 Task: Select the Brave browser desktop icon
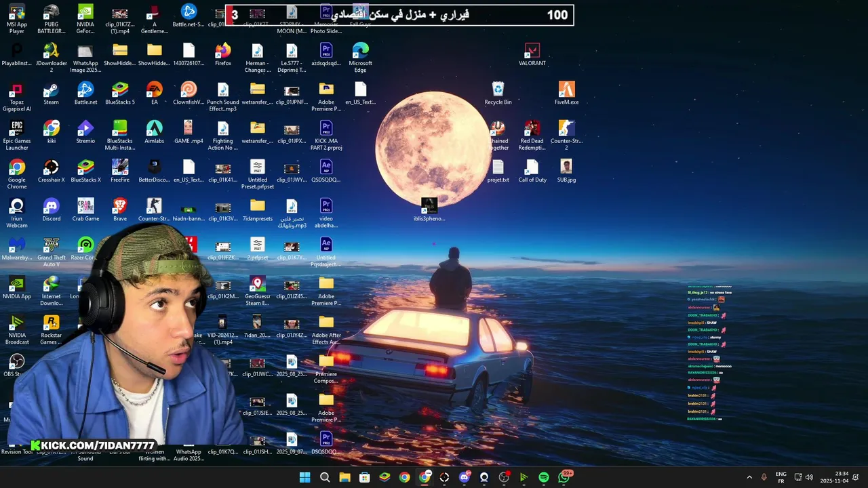click(120, 210)
